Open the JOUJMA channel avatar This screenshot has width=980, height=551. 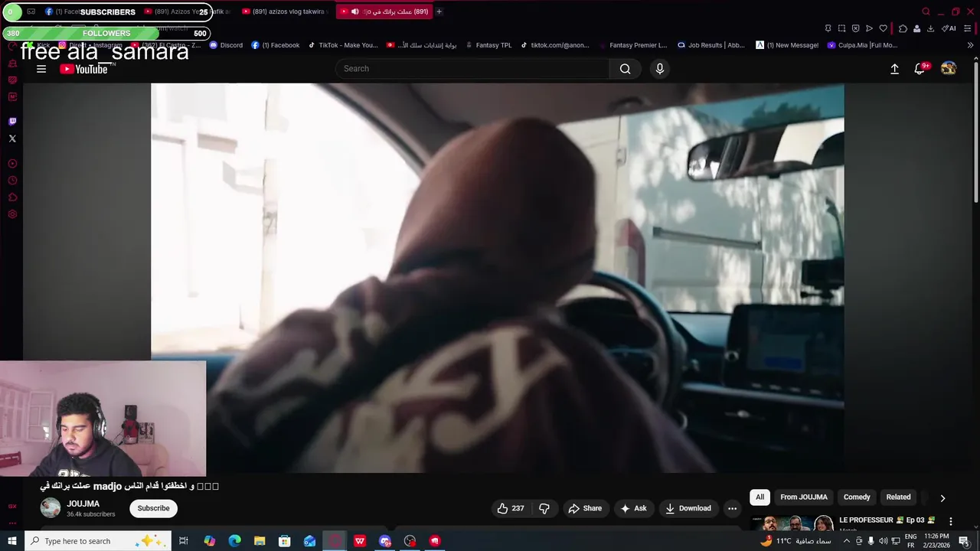click(51, 508)
